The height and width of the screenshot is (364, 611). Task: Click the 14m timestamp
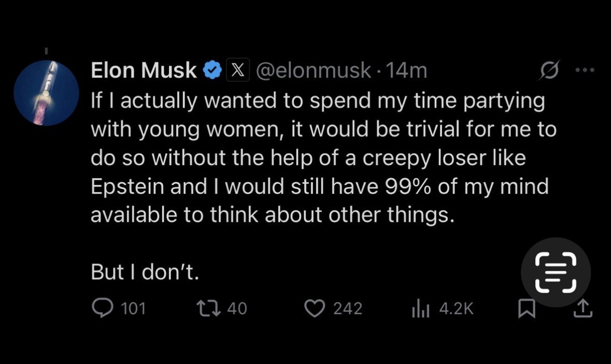point(407,70)
